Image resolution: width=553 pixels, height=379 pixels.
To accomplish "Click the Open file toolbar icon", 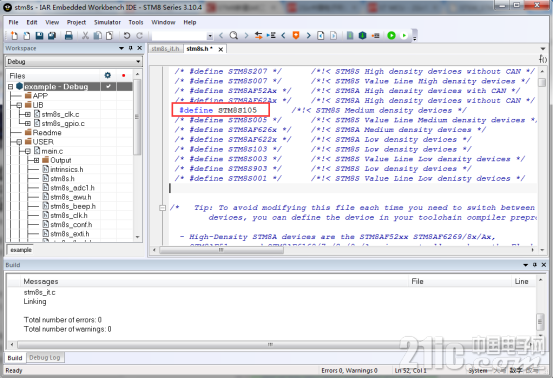I will click(x=26, y=36).
